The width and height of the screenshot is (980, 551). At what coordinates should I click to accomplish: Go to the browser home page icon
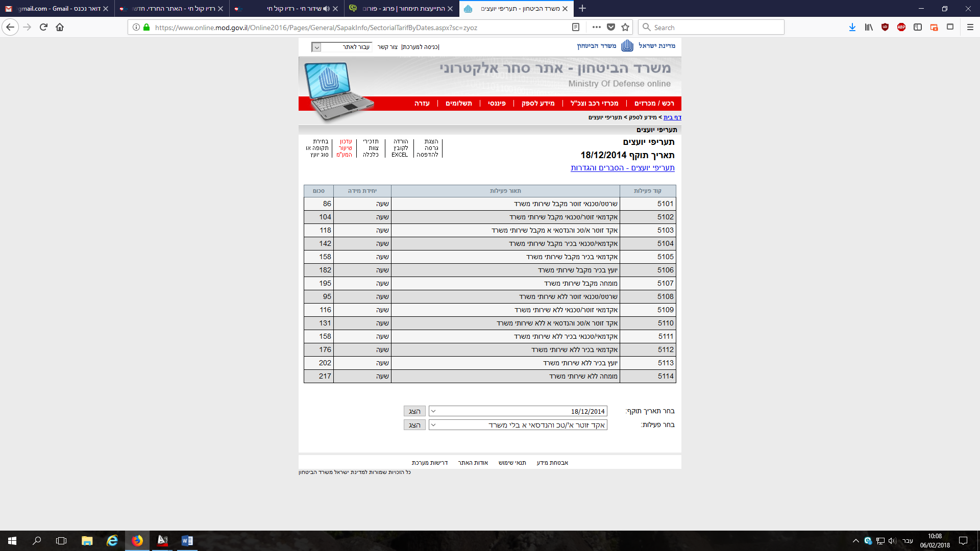pyautogui.click(x=60, y=28)
